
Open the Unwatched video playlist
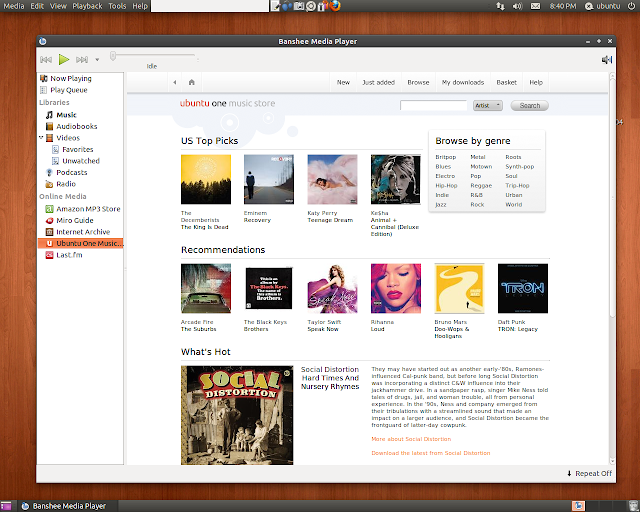tap(76, 161)
